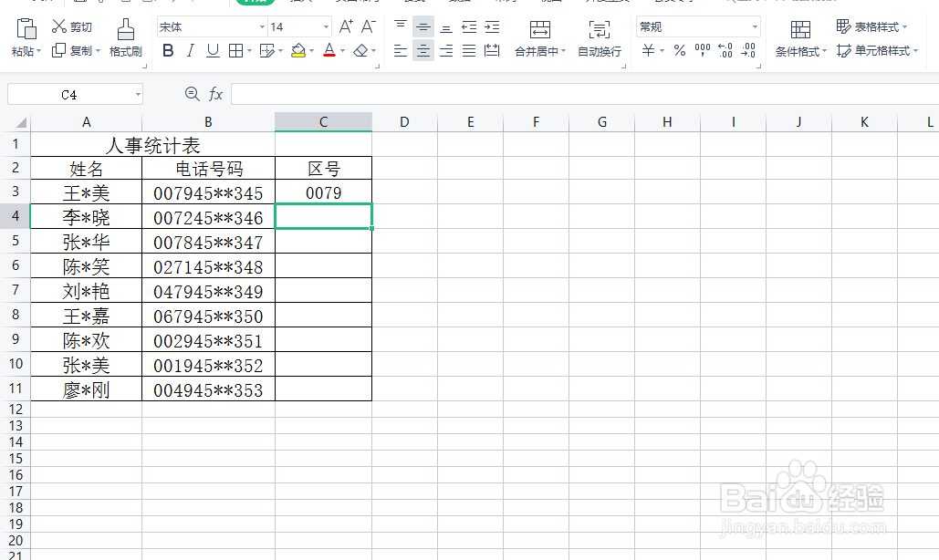Apply currency format with the ¥ icon
The image size is (939, 560).
coord(649,51)
